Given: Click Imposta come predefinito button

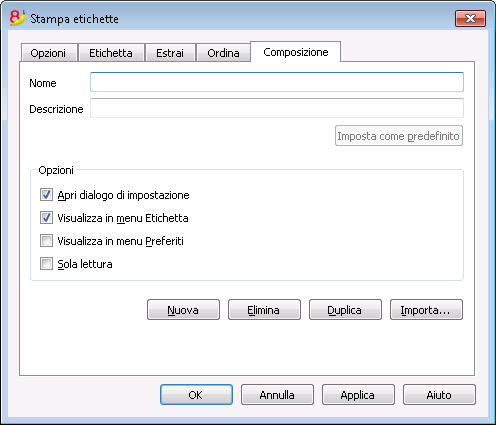Looking at the screenshot, I should [x=399, y=136].
